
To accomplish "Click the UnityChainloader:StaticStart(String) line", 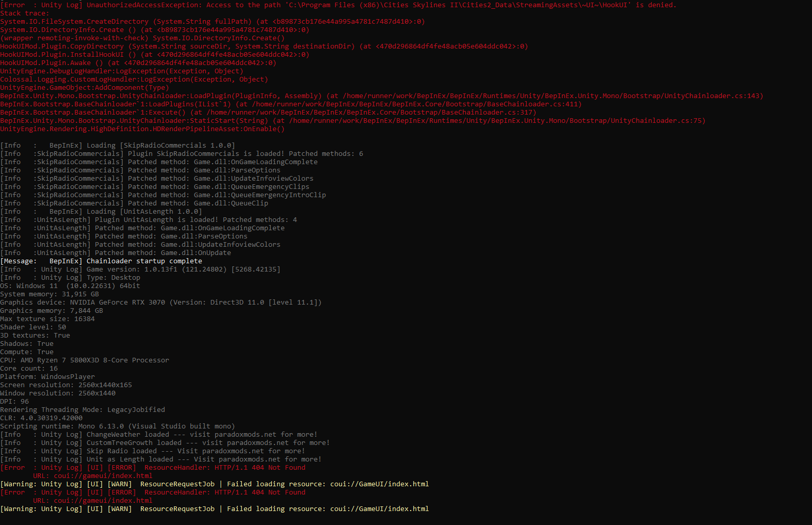I will click(x=353, y=121).
